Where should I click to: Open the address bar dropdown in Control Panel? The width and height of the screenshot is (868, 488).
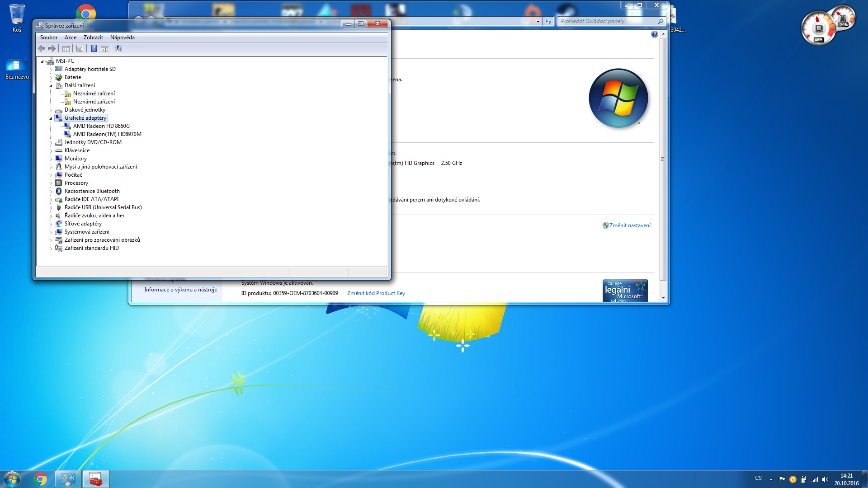[x=538, y=21]
